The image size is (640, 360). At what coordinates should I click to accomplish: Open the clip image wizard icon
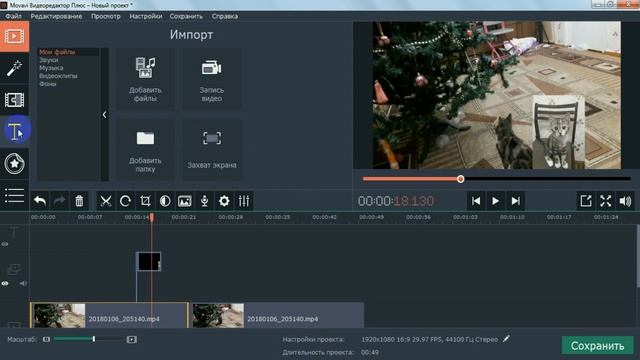coord(184,201)
